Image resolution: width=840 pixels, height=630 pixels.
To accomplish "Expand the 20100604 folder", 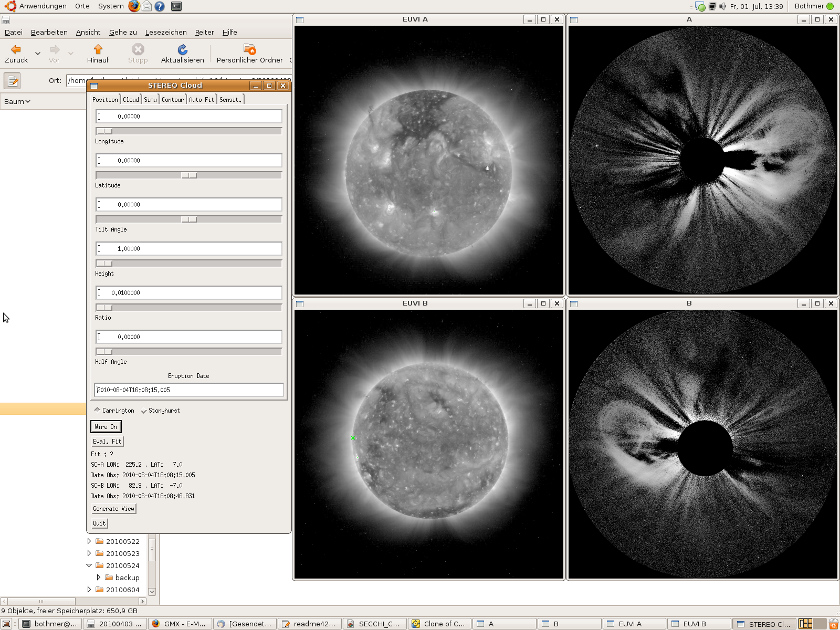I will 89,590.
